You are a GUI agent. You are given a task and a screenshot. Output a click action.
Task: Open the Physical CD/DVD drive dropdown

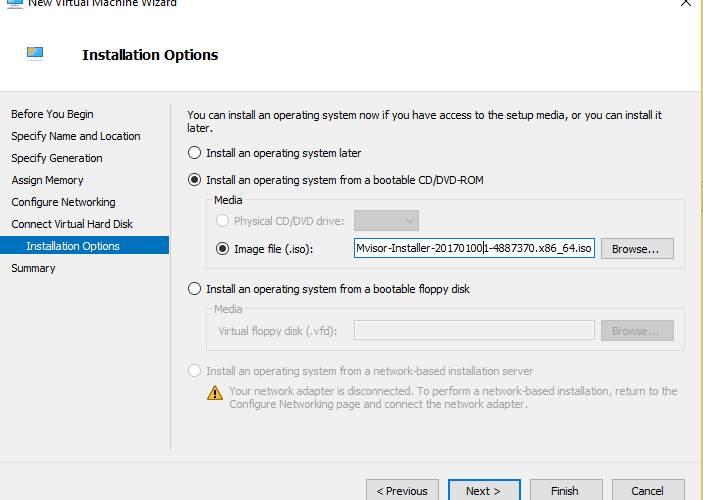[386, 221]
